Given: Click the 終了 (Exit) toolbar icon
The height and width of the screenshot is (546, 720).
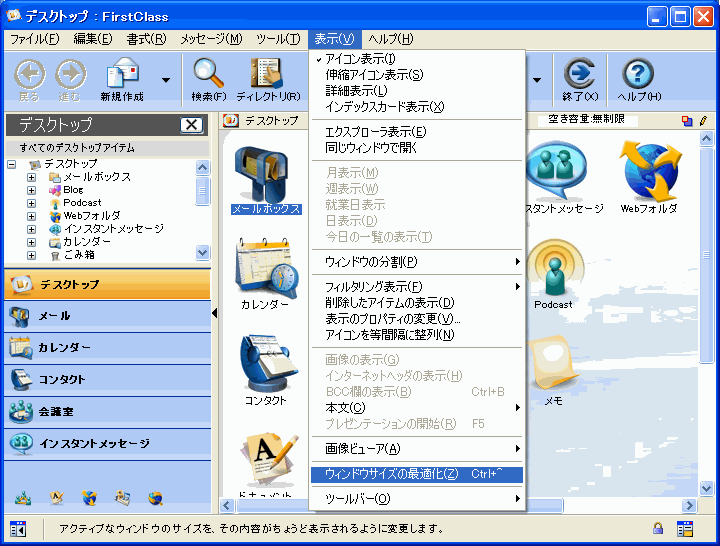Looking at the screenshot, I should pos(580,75).
